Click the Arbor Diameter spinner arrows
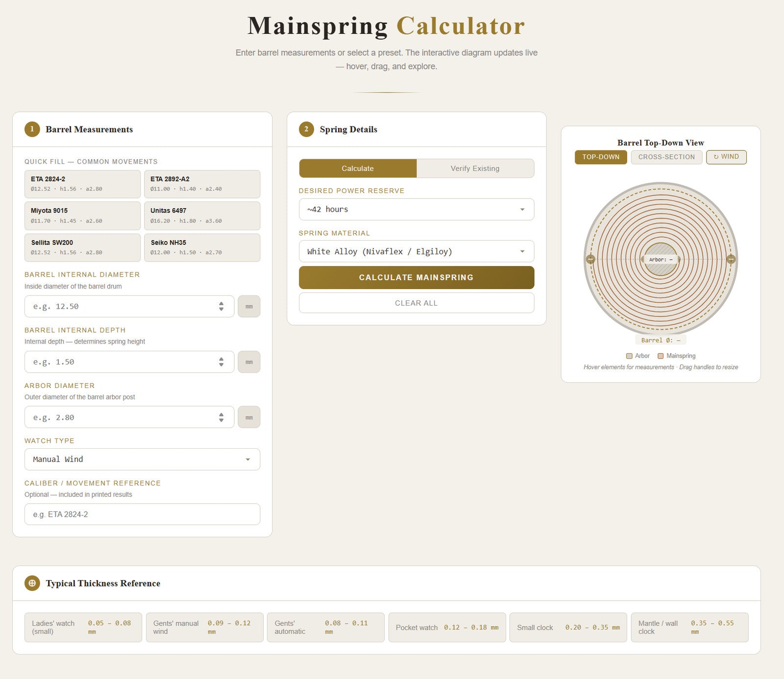784x679 pixels. click(x=221, y=417)
